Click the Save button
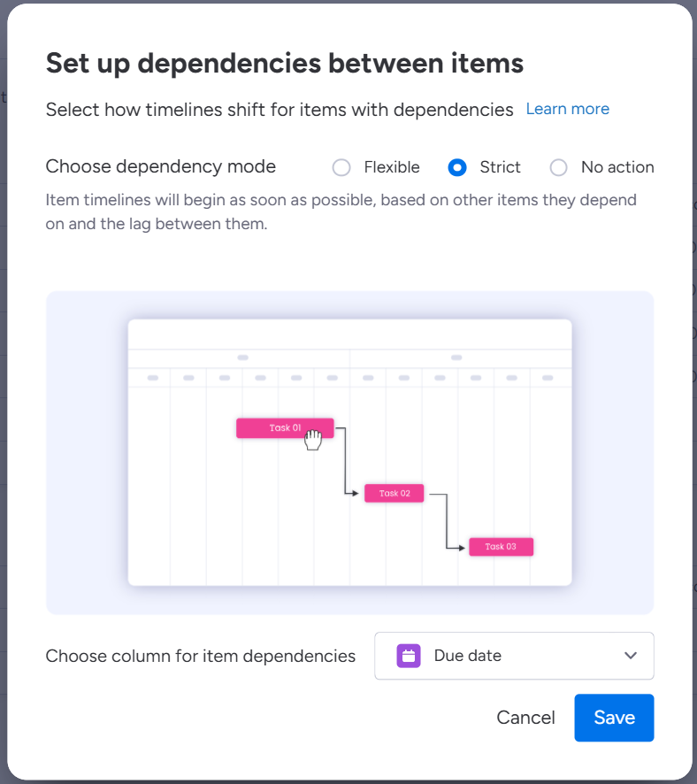 (614, 718)
